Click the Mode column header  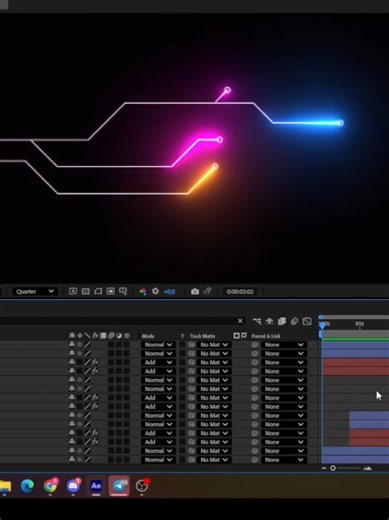coord(148,336)
